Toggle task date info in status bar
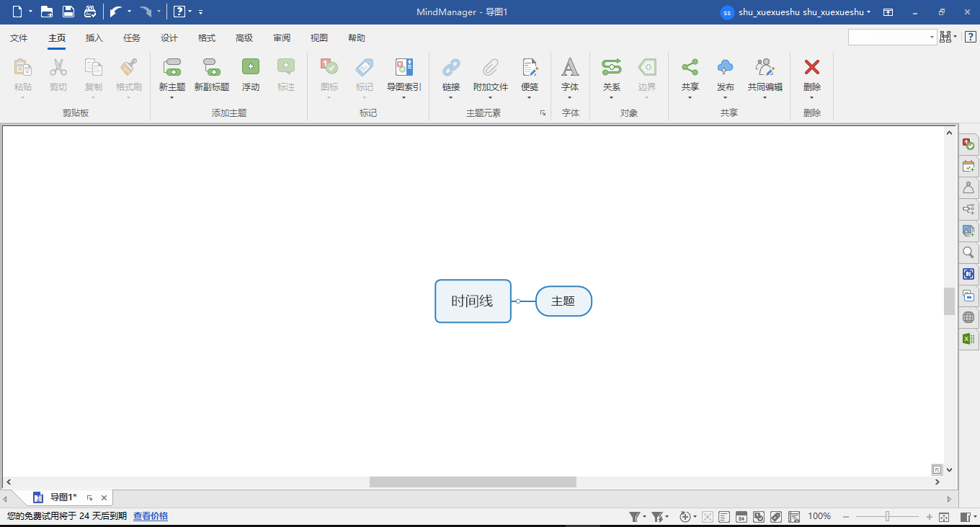Screen dimensions: 980x527 741,517
